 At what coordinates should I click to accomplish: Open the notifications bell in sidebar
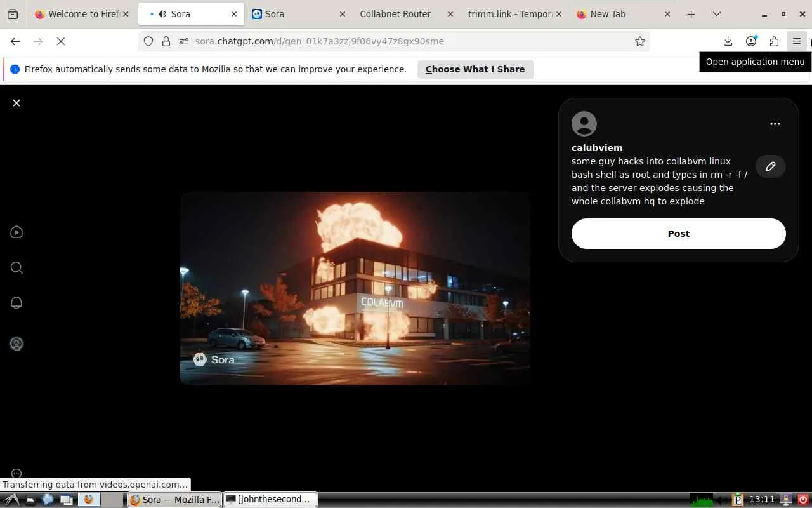(16, 303)
